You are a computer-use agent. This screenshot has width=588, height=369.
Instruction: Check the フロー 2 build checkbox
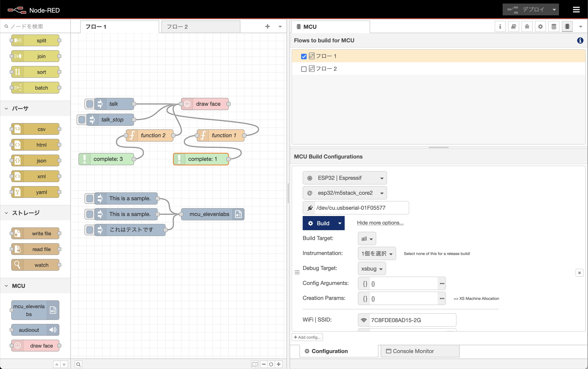(303, 69)
